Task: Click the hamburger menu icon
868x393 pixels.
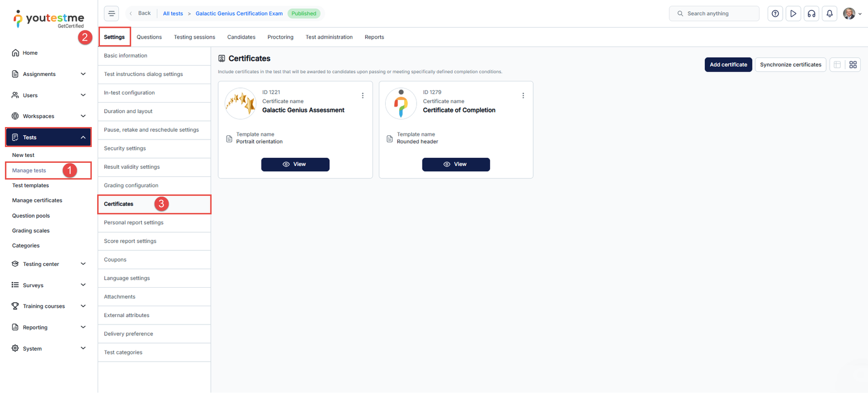Action: pos(111,14)
